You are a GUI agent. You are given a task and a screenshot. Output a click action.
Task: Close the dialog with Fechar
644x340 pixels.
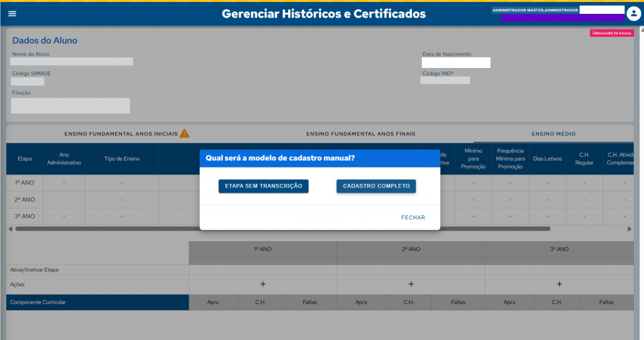413,218
